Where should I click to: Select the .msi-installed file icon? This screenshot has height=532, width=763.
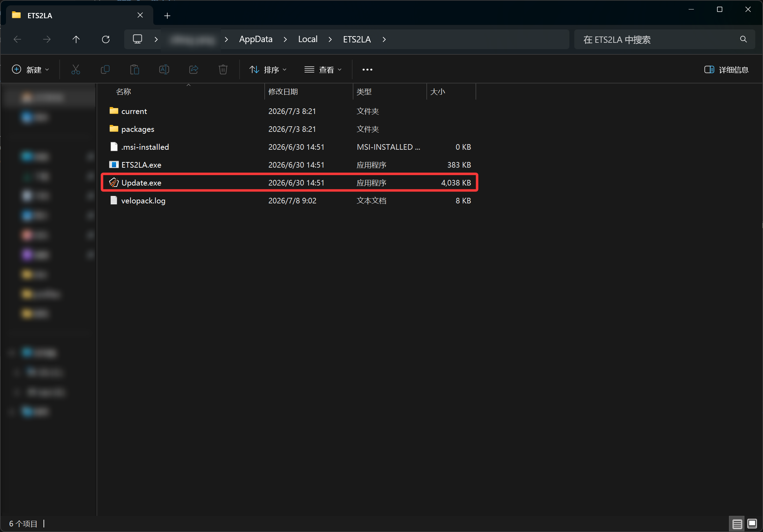tap(114, 147)
